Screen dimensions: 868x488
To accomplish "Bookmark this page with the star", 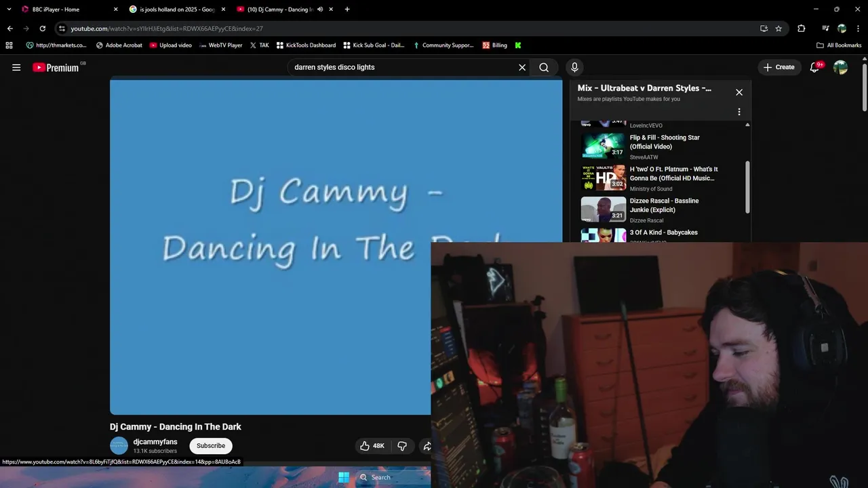I will point(778,28).
